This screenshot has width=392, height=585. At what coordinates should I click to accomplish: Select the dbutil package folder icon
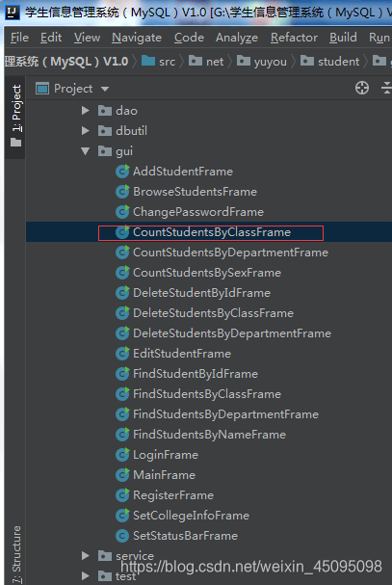[105, 130]
